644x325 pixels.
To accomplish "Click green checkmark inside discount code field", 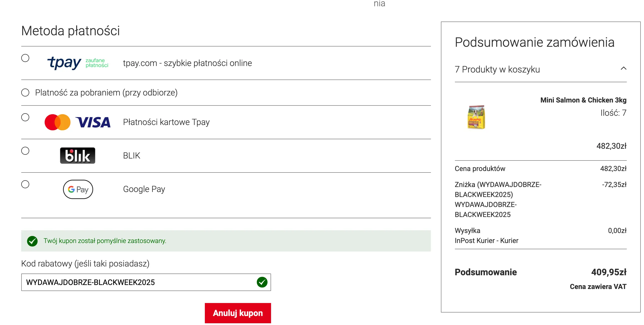I will point(262,282).
